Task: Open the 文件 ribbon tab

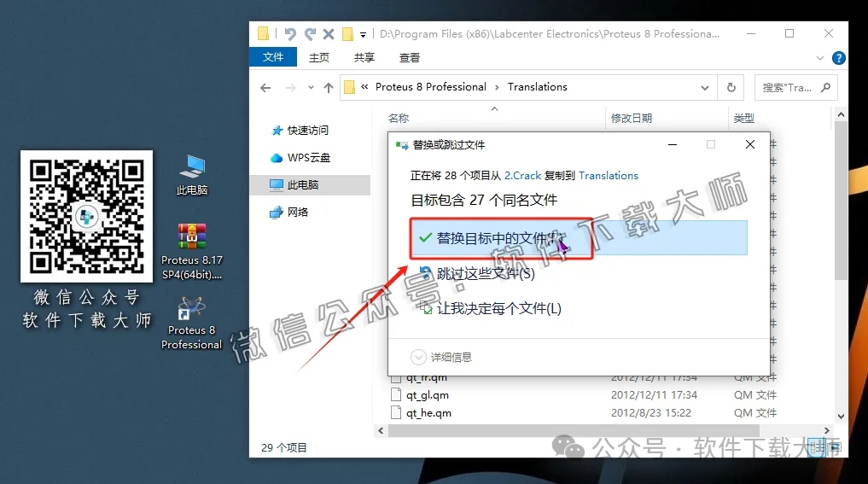Action: pos(273,57)
